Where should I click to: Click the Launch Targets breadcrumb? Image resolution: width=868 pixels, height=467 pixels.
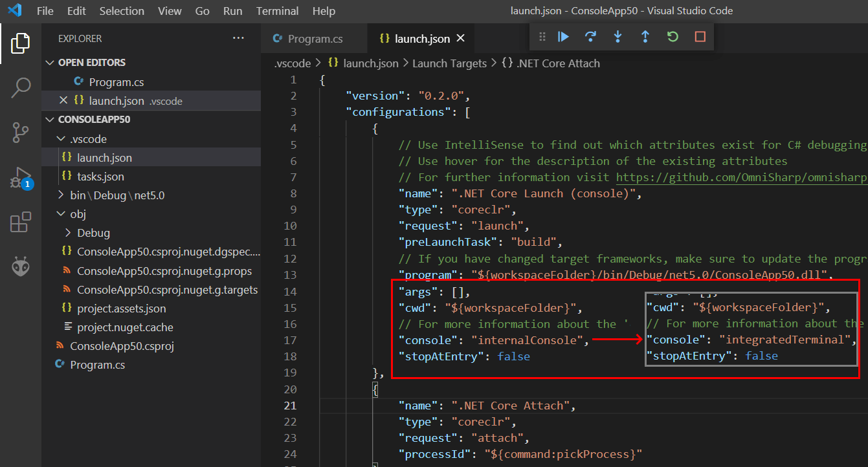[x=449, y=63]
